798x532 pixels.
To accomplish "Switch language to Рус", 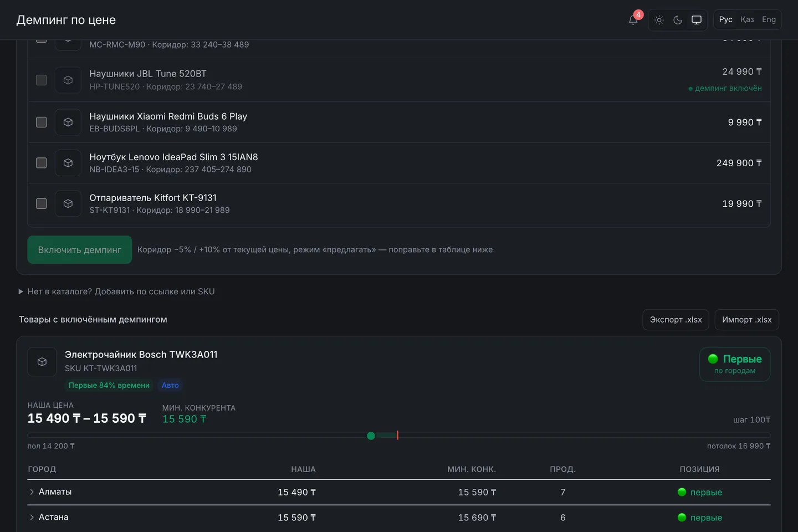I will pos(726,20).
